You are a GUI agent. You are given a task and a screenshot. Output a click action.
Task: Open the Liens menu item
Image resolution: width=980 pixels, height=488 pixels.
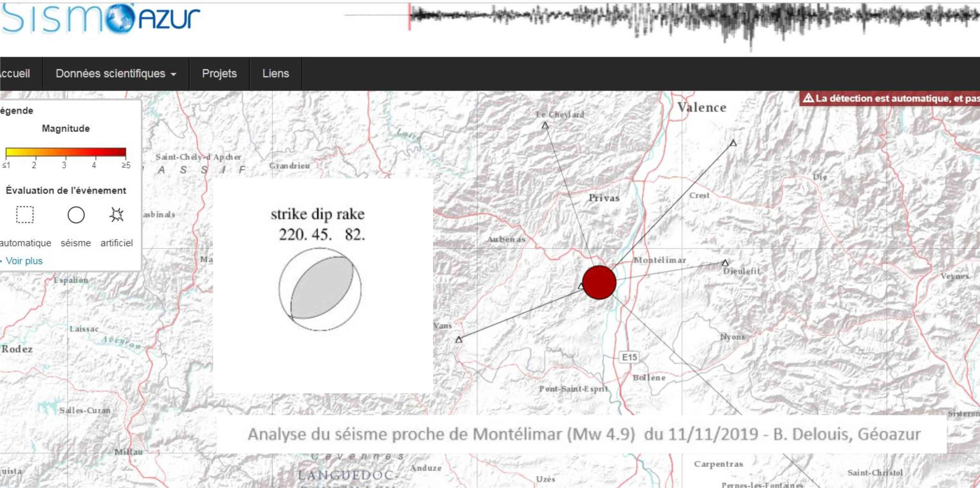pos(275,74)
